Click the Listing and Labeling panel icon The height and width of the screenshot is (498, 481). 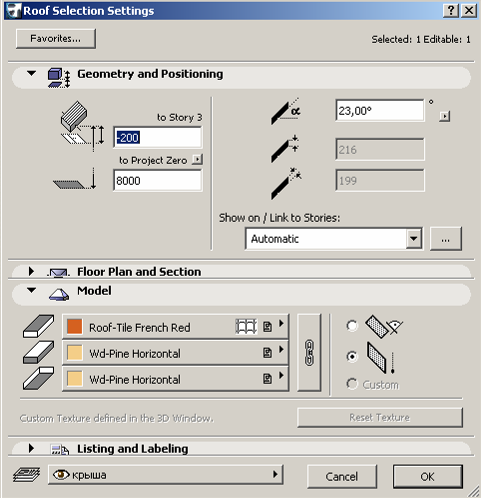60,450
